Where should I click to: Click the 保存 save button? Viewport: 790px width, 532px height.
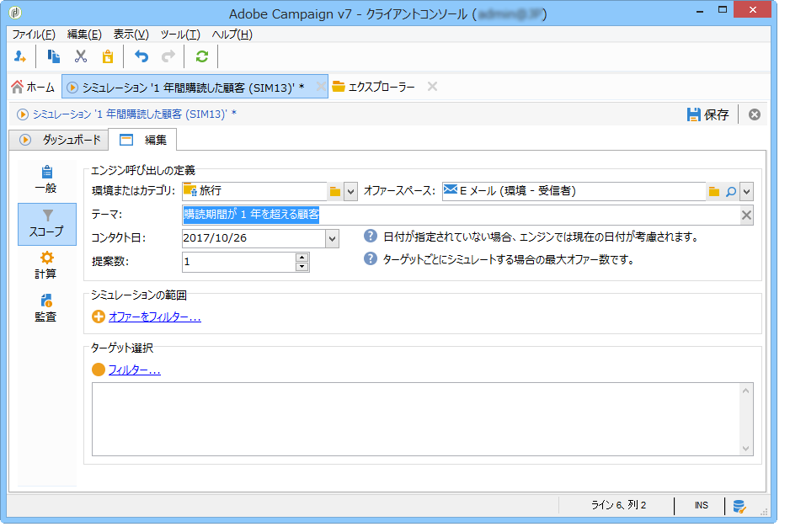[707, 114]
